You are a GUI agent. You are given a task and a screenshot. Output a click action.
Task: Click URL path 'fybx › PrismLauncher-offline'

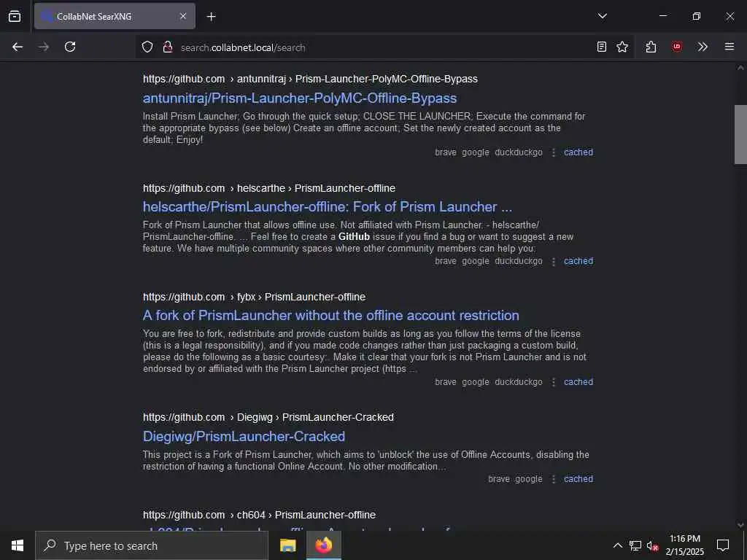pos(301,297)
